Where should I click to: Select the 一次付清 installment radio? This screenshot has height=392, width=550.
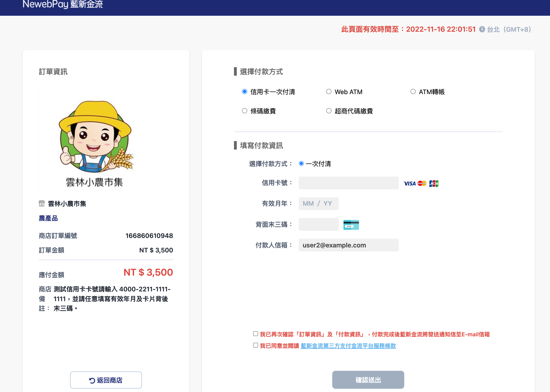point(301,164)
